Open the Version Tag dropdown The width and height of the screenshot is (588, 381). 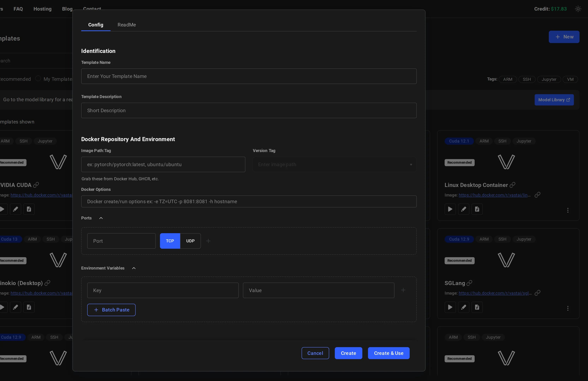[x=334, y=164]
